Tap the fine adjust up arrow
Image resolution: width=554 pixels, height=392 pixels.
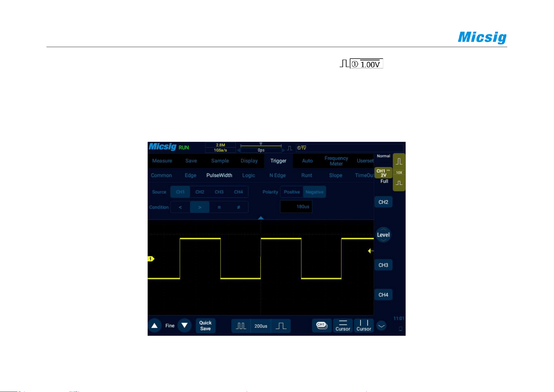click(x=154, y=326)
